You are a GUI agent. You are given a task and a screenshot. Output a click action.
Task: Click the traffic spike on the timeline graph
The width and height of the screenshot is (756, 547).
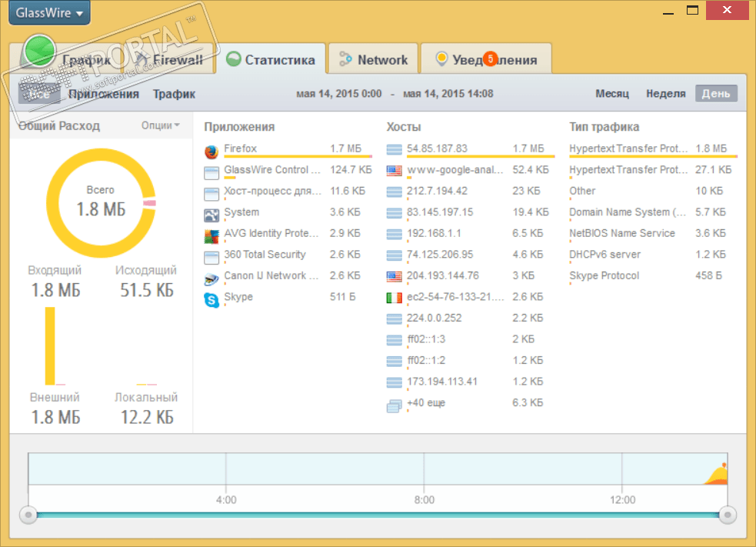(718, 475)
